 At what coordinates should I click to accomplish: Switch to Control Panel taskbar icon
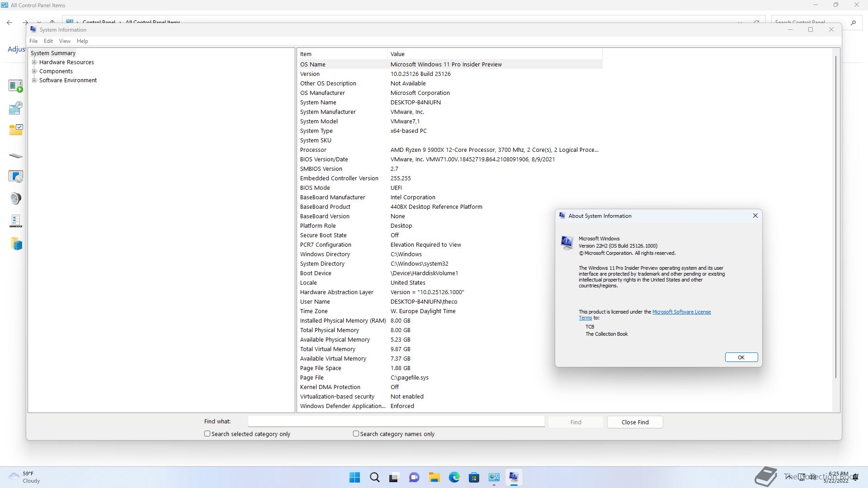(x=494, y=477)
